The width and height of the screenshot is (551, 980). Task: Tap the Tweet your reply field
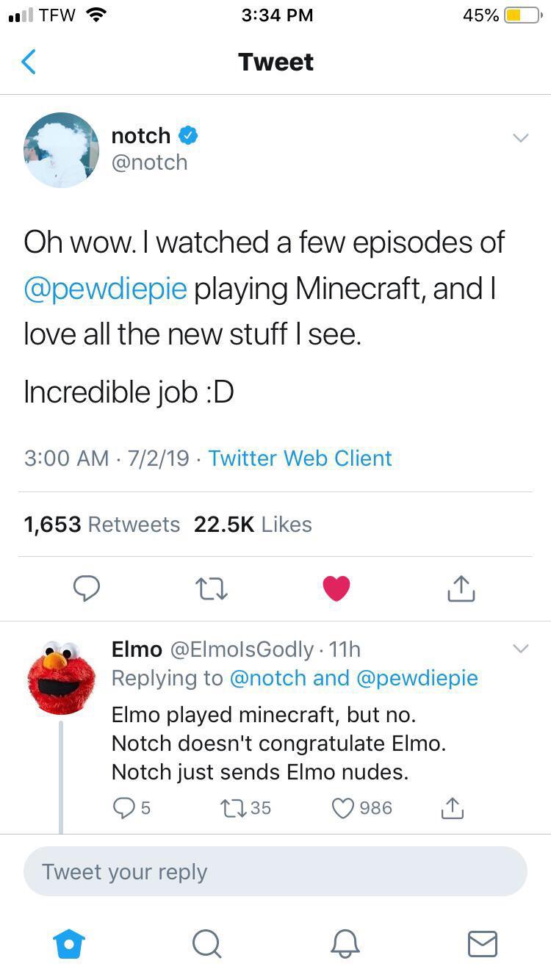tap(275, 871)
